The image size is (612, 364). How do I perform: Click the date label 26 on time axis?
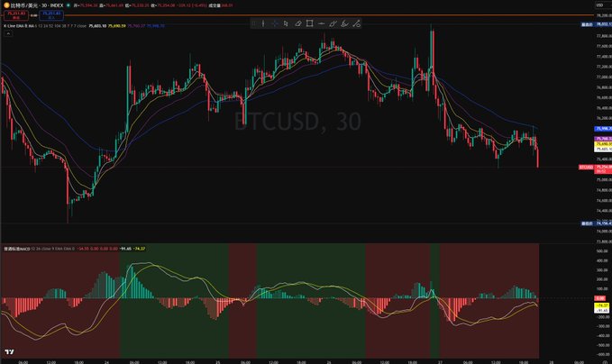point(329,361)
